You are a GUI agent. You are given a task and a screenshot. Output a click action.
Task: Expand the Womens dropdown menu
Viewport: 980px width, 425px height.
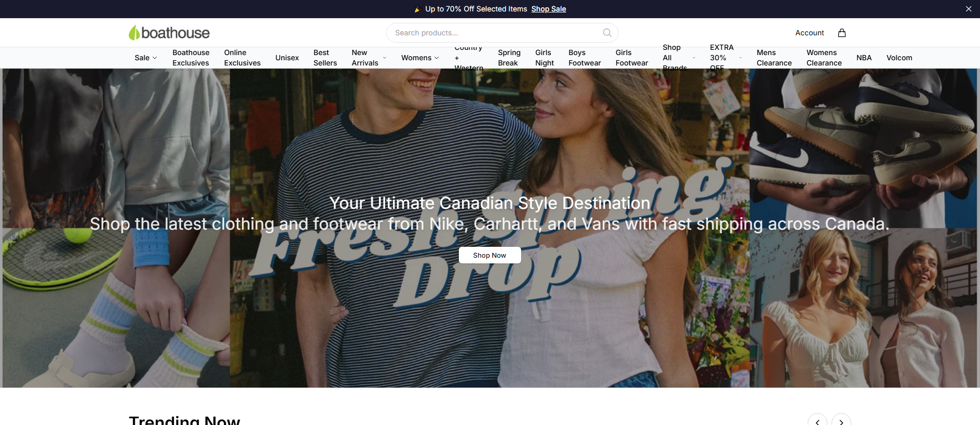point(420,58)
